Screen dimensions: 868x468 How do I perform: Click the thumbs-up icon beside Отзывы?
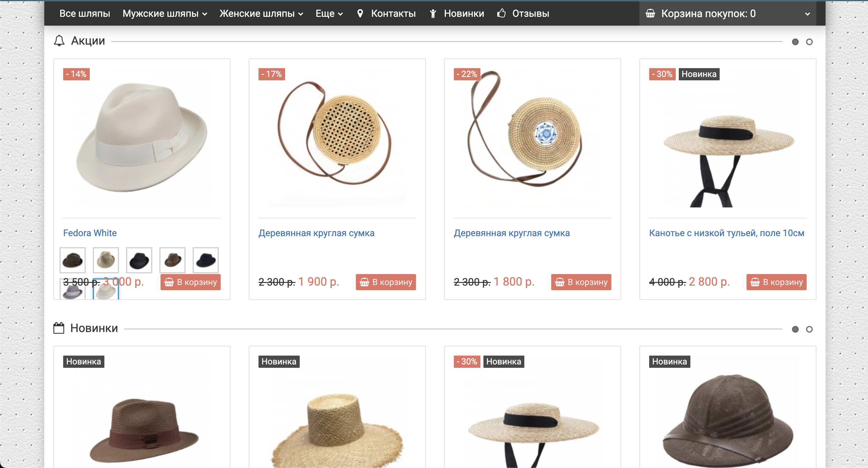[501, 13]
